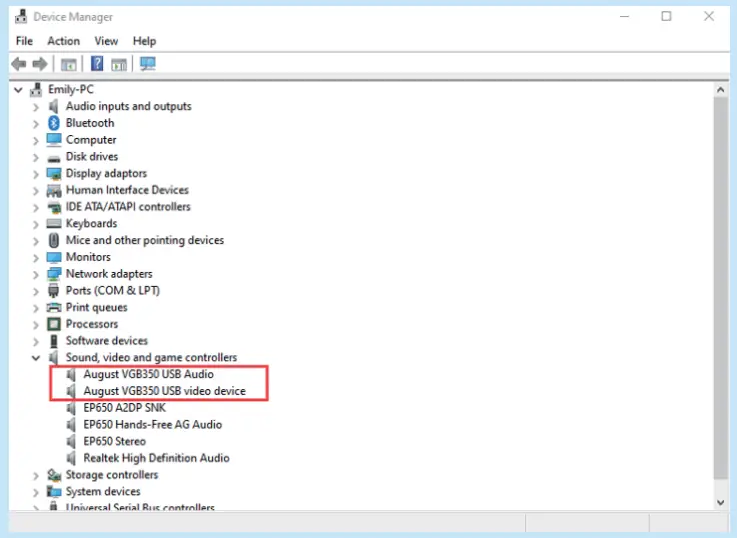The width and height of the screenshot is (737, 538).
Task: Click the Processors chip icon
Action: click(54, 324)
